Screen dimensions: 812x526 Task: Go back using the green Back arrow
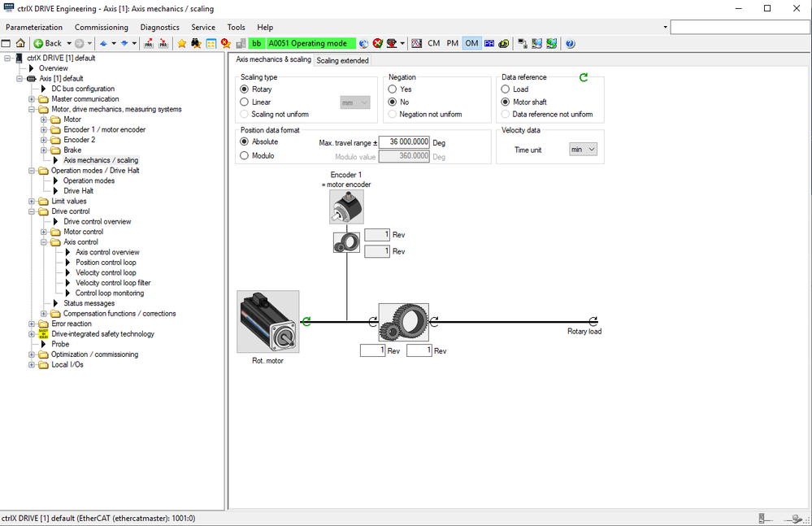pyautogui.click(x=38, y=43)
